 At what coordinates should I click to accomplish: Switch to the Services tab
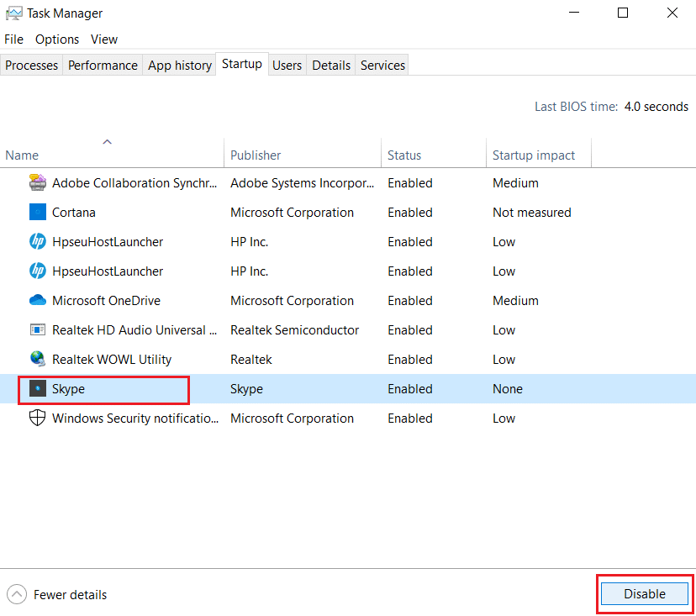point(382,65)
